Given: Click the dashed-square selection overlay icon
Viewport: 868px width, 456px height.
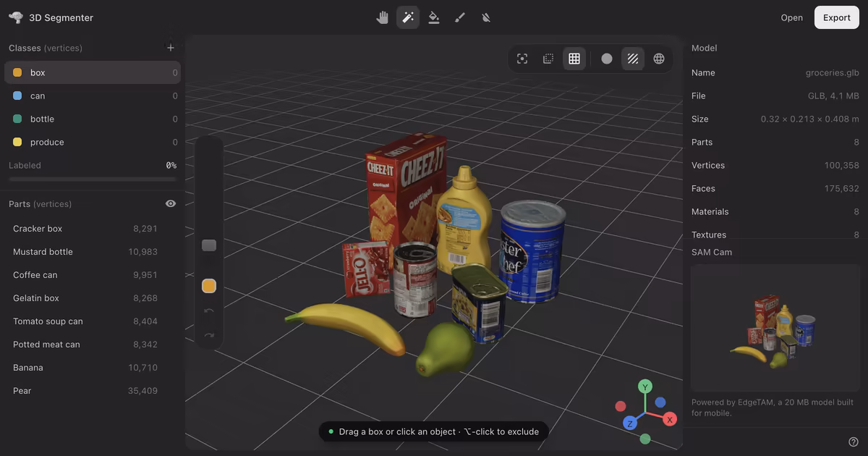Looking at the screenshot, I should (x=548, y=59).
